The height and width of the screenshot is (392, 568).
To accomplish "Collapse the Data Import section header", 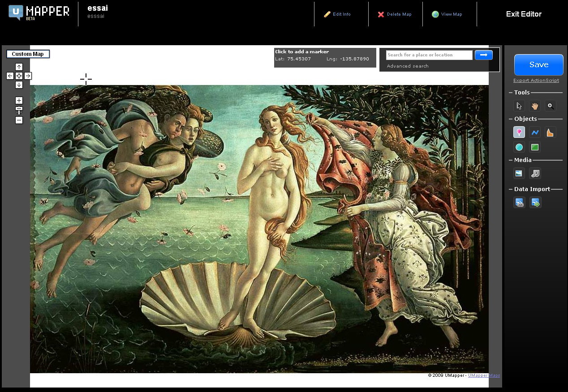I will (532, 189).
